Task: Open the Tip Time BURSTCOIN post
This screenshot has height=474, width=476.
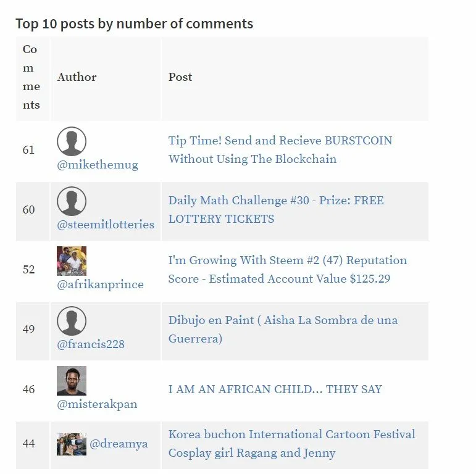Action: pyautogui.click(x=280, y=150)
